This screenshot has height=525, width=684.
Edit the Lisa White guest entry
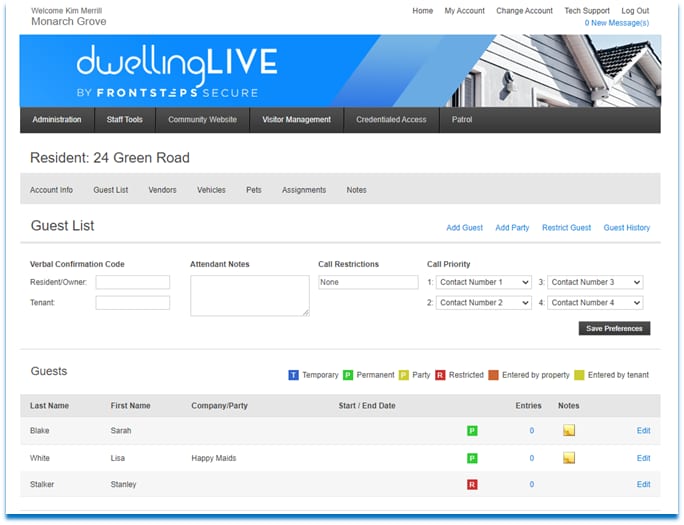tap(643, 458)
